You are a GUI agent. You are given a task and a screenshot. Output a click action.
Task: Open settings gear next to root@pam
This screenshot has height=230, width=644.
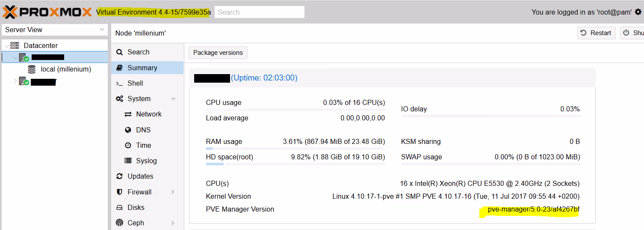coord(638,12)
